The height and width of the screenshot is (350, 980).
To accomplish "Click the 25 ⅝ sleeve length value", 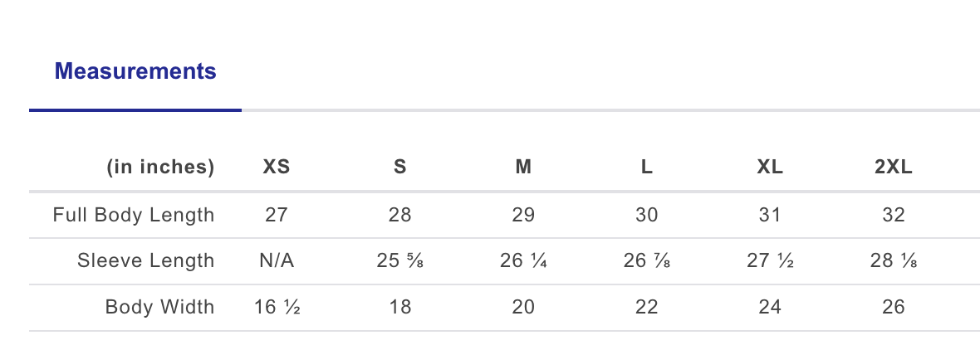I will point(399,261).
